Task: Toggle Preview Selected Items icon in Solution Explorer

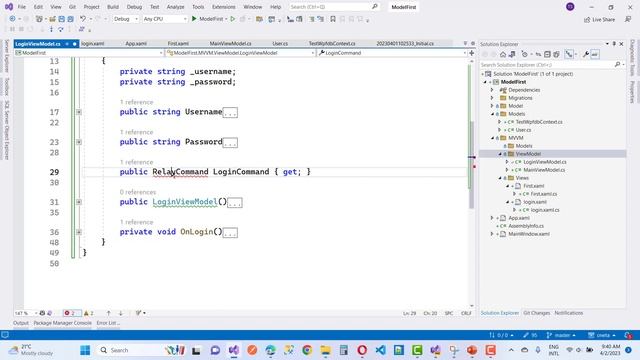Action: tap(595, 54)
